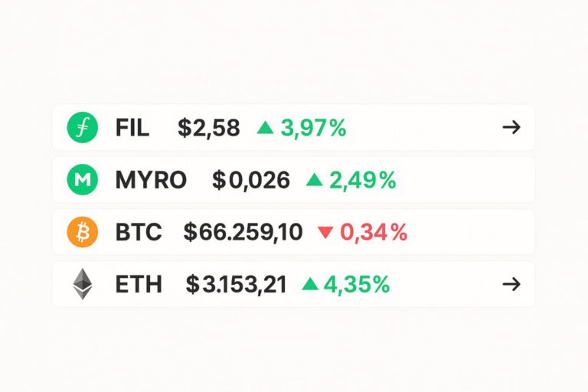
Task: Click the orange Bitcoin logo icon
Action: point(83,232)
